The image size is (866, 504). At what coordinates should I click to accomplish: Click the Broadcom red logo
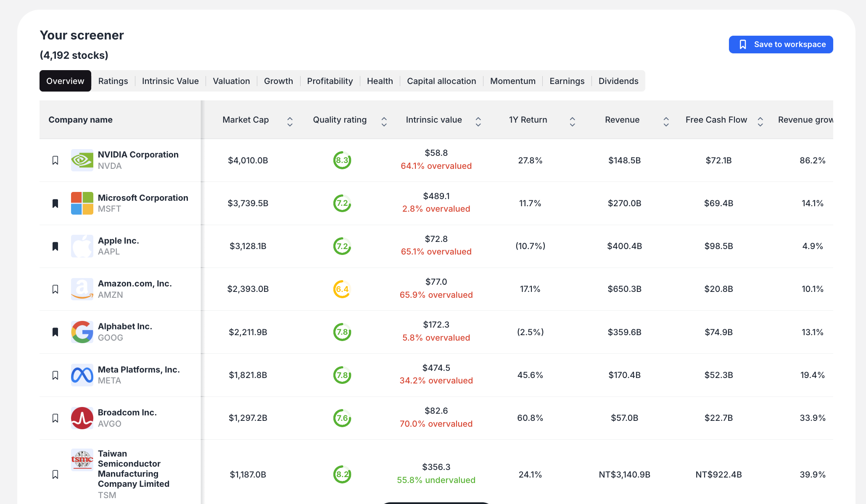tap(82, 418)
